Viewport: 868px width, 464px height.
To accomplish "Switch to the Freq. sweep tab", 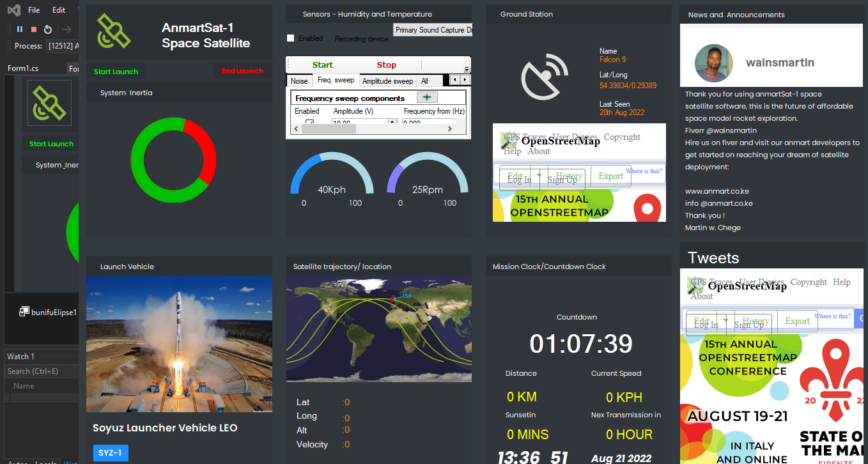I will pos(336,81).
